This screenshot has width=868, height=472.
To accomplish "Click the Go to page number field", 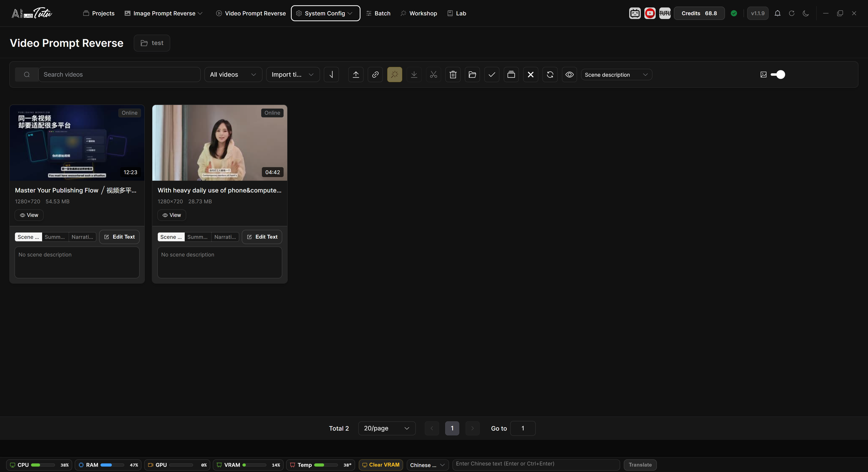I will (x=523, y=428).
